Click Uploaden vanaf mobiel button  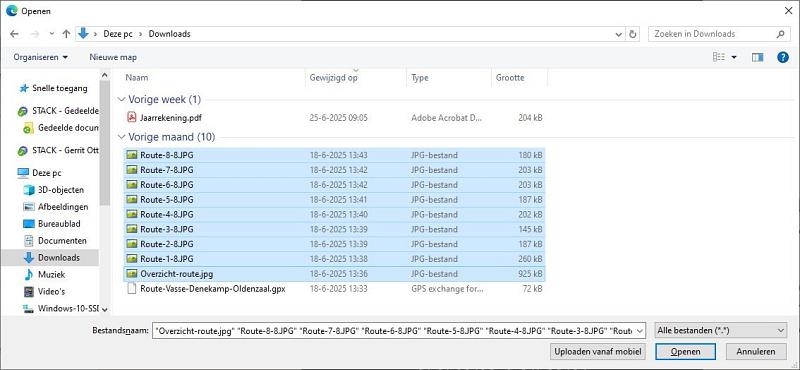598,352
